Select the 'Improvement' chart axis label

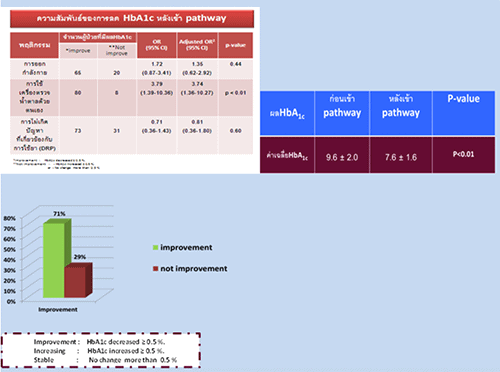(x=58, y=310)
